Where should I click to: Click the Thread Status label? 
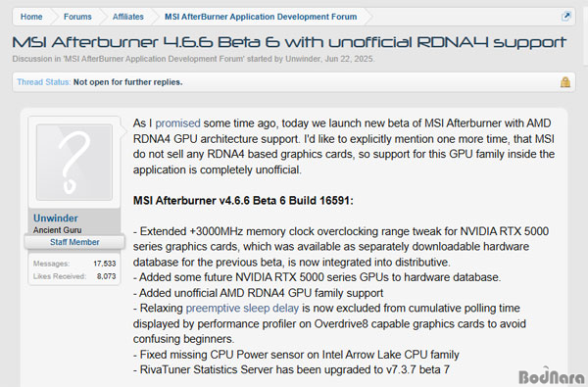click(x=43, y=82)
